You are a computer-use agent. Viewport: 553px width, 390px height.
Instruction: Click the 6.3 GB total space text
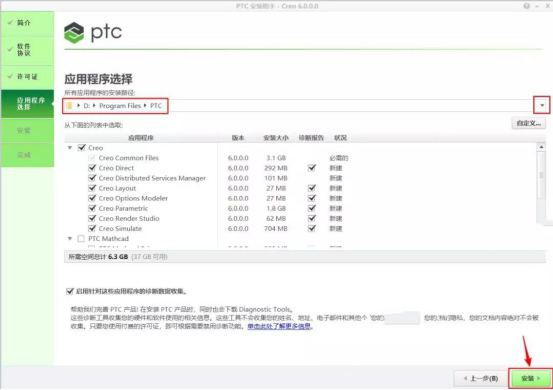pos(118,257)
